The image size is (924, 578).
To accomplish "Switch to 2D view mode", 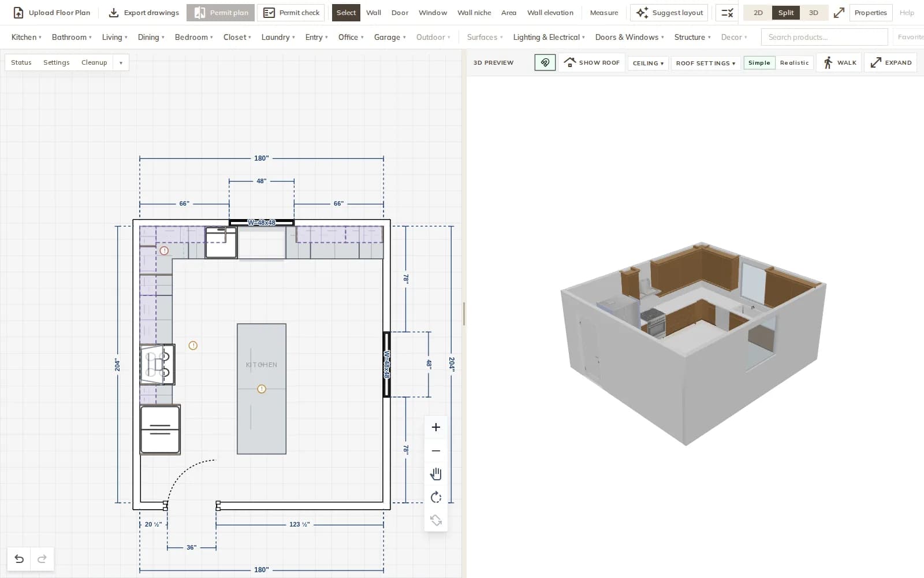I will 758,13.
